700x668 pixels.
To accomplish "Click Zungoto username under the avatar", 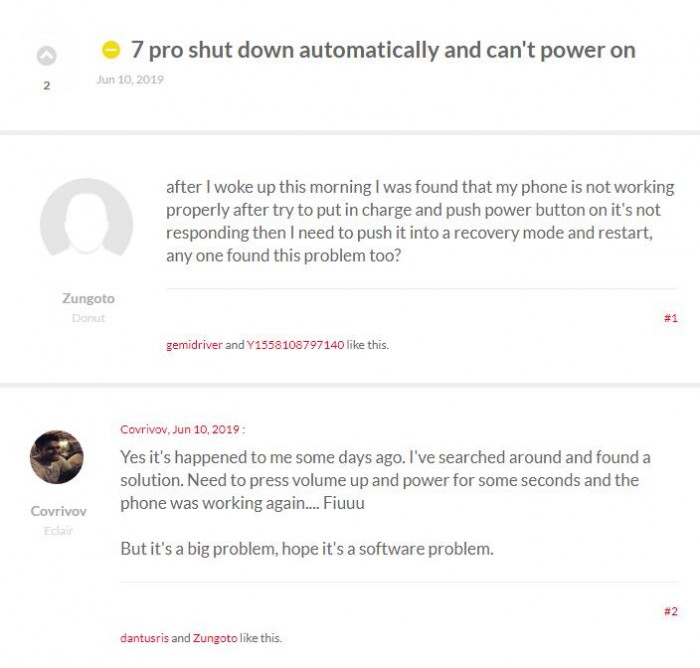I will [88, 298].
